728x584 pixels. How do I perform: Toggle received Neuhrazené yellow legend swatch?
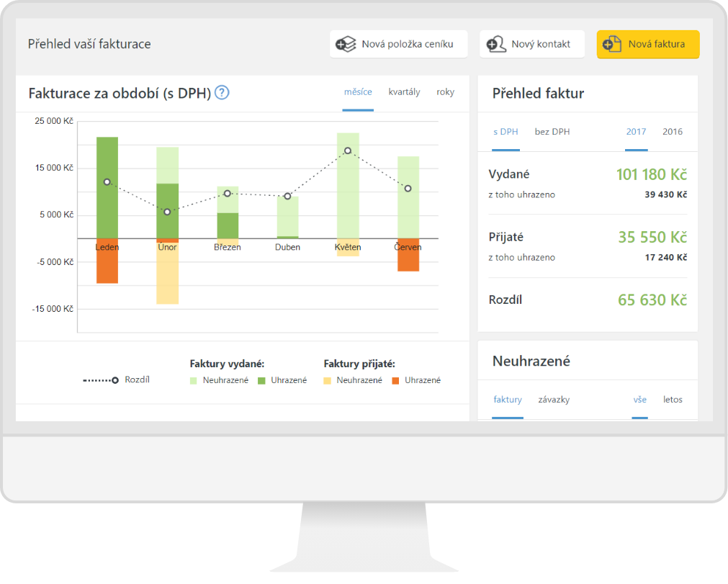[328, 380]
